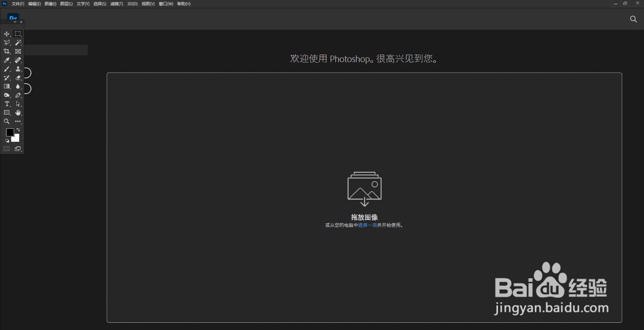Viewport: 644px width, 330px height.
Task: Select the Pen tool
Action: (x=18, y=95)
